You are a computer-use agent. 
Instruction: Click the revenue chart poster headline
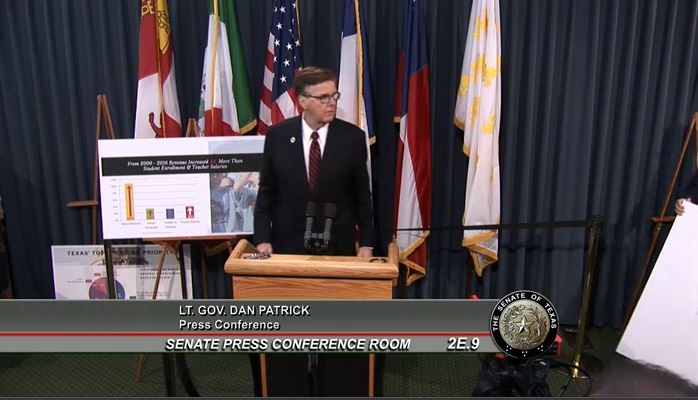coord(183,164)
